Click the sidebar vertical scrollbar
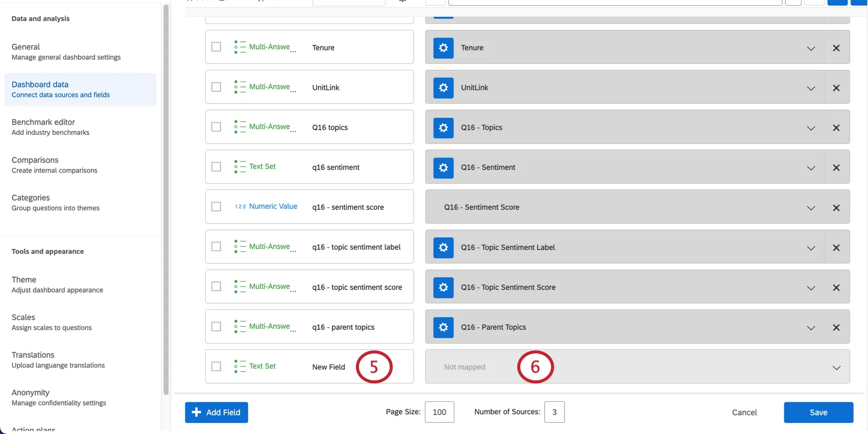The width and height of the screenshot is (868, 434). pos(165,199)
